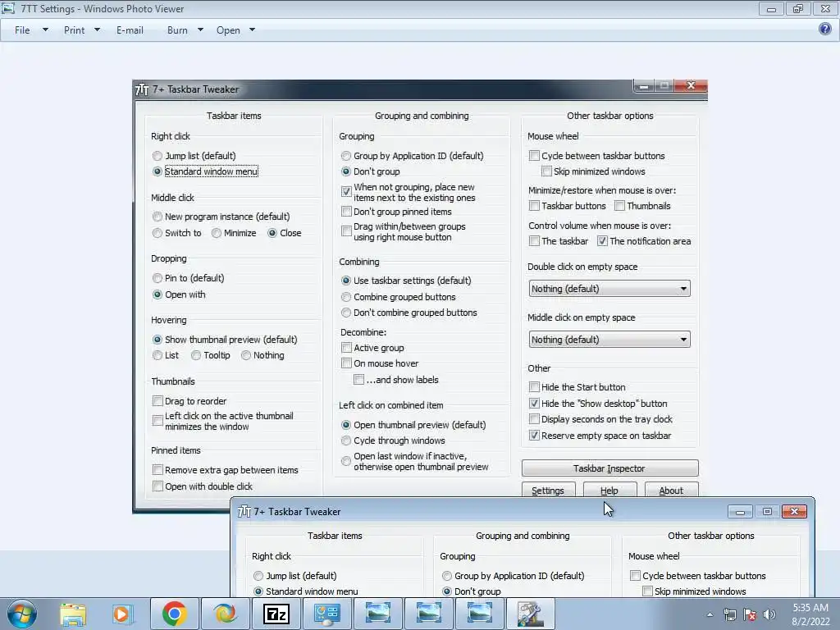Close the front 7+ Taskbar Tweaker window

click(x=794, y=512)
